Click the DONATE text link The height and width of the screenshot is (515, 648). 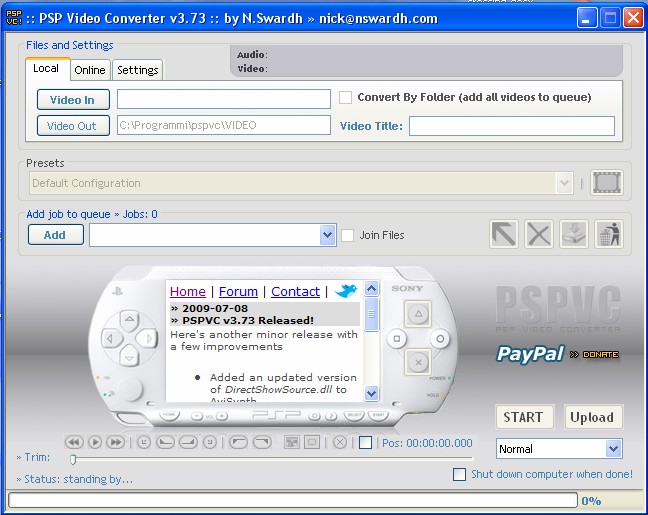pos(600,355)
